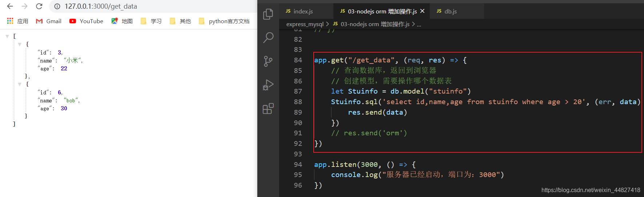644x197 pixels.
Task: Place cursor on app.get("/get_data" line
Action: (x=391, y=60)
